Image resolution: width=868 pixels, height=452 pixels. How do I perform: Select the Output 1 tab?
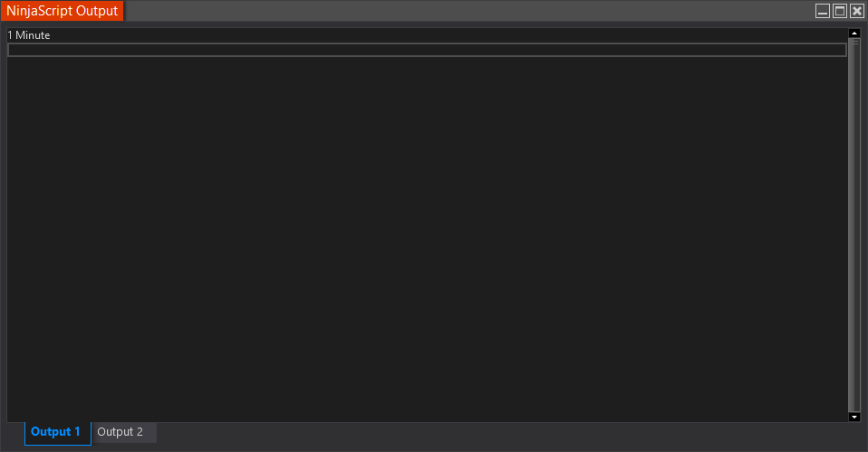(58, 432)
